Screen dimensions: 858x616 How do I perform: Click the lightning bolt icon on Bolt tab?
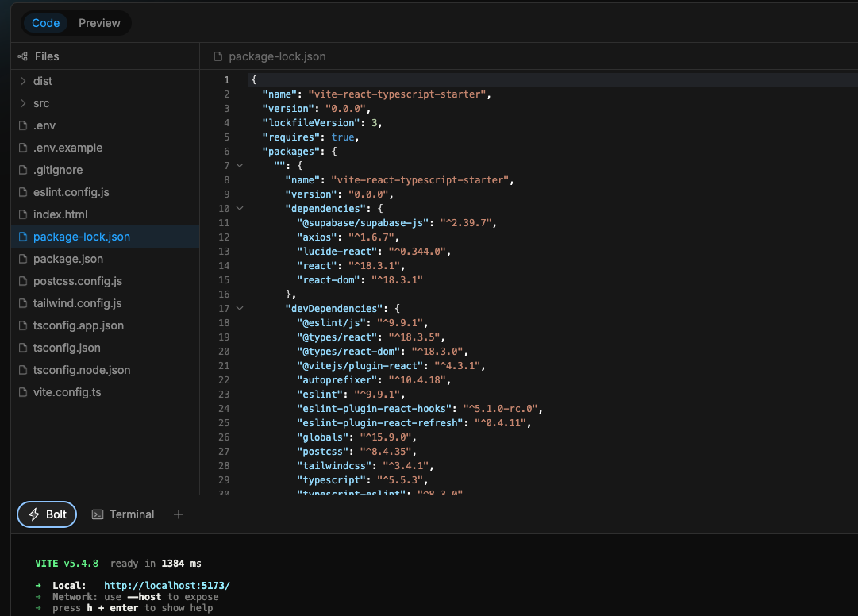34,514
